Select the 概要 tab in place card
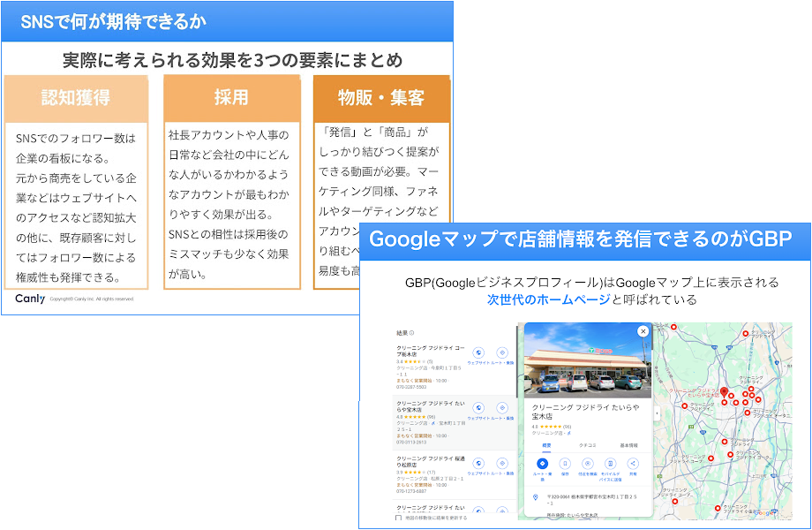Viewport: 812px width, 530px height. (546, 445)
